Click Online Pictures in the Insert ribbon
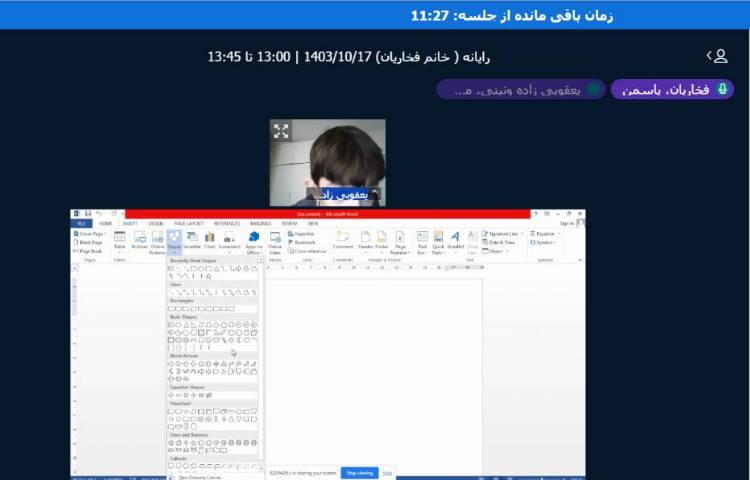This screenshot has width=750, height=480. (x=157, y=242)
